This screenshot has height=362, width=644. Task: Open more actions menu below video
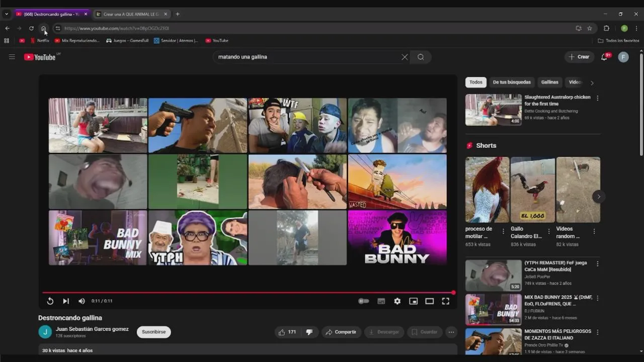pyautogui.click(x=451, y=332)
